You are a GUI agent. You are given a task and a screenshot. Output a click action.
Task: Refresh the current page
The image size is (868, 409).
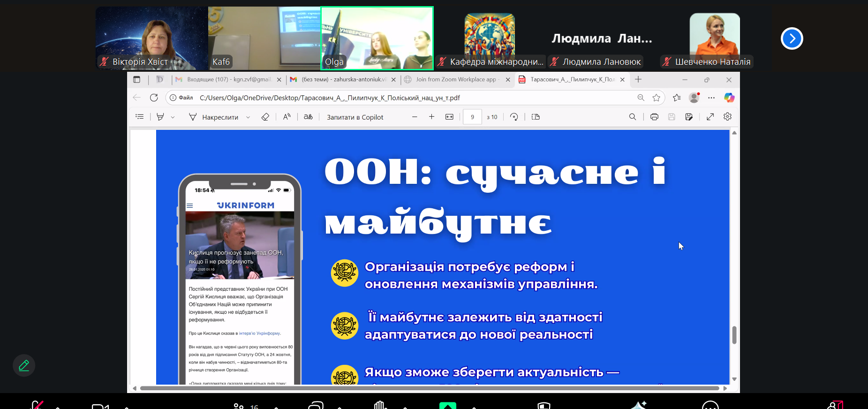pos(154,98)
